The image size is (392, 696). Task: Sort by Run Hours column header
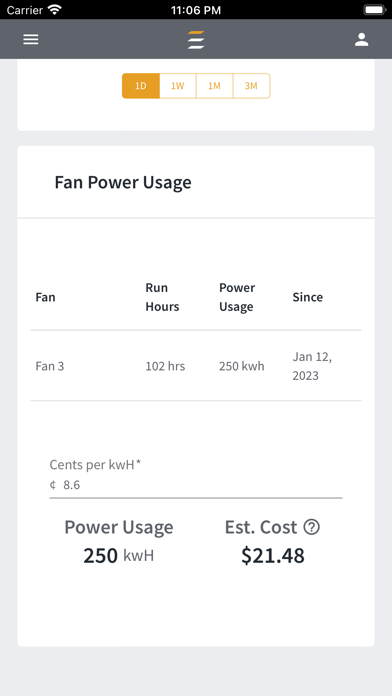pos(162,297)
